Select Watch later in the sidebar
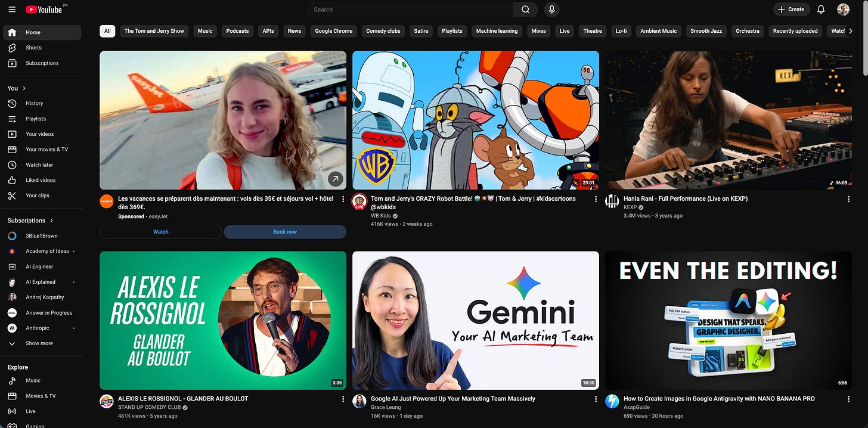Image resolution: width=868 pixels, height=428 pixels. click(38, 165)
